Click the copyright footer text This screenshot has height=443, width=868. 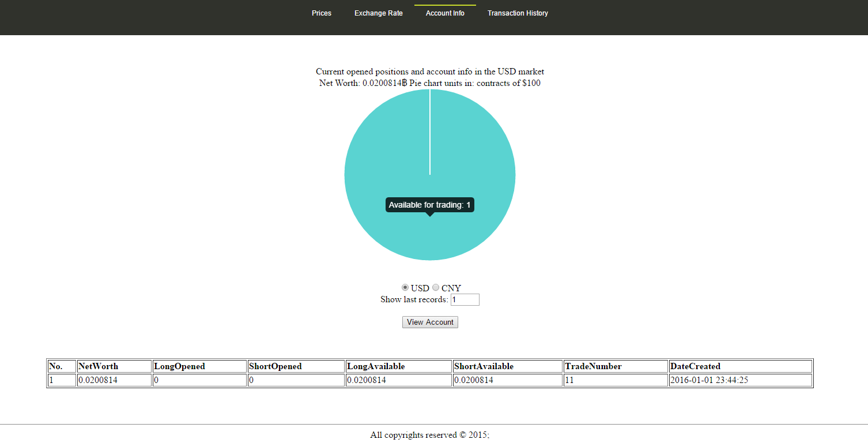tap(430, 435)
